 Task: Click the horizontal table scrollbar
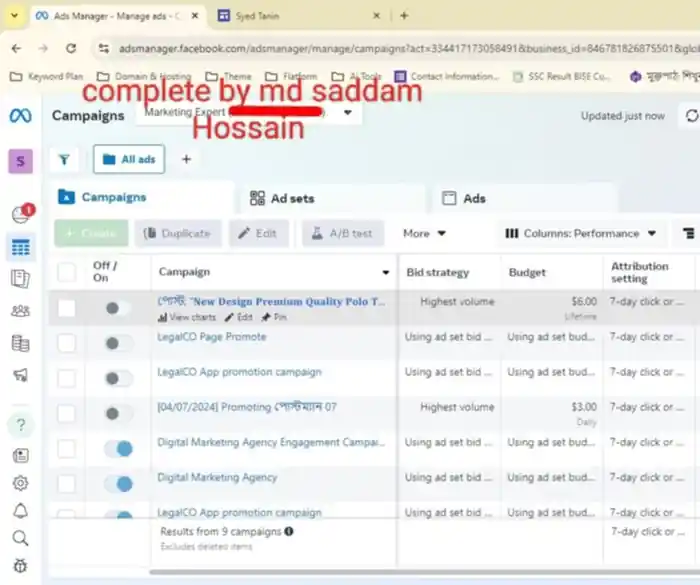point(424,571)
